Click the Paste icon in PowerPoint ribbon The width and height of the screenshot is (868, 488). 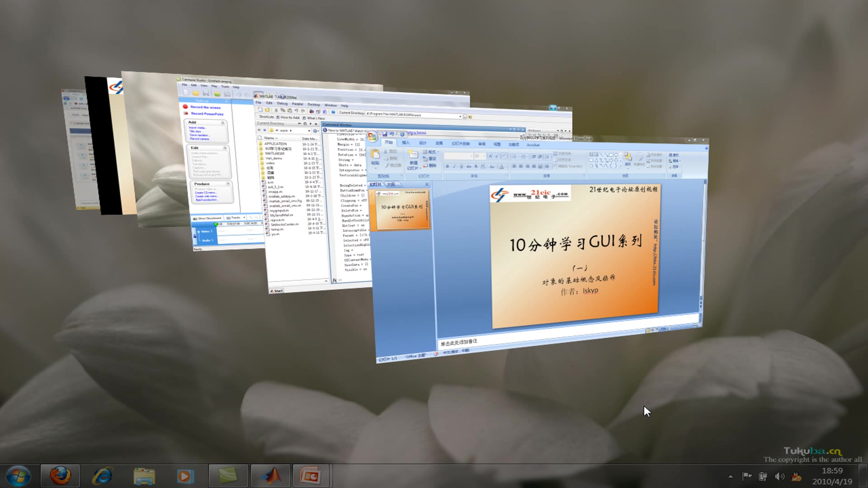[375, 155]
